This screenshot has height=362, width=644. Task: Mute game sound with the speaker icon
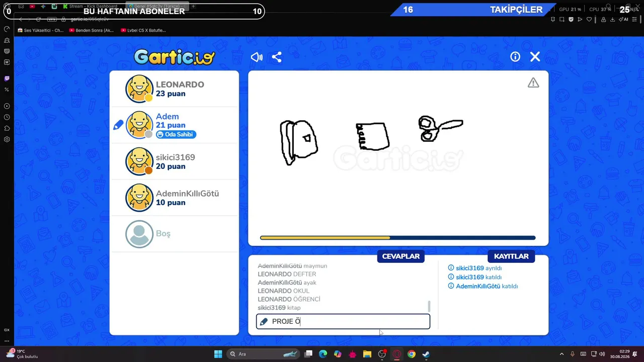pyautogui.click(x=257, y=57)
